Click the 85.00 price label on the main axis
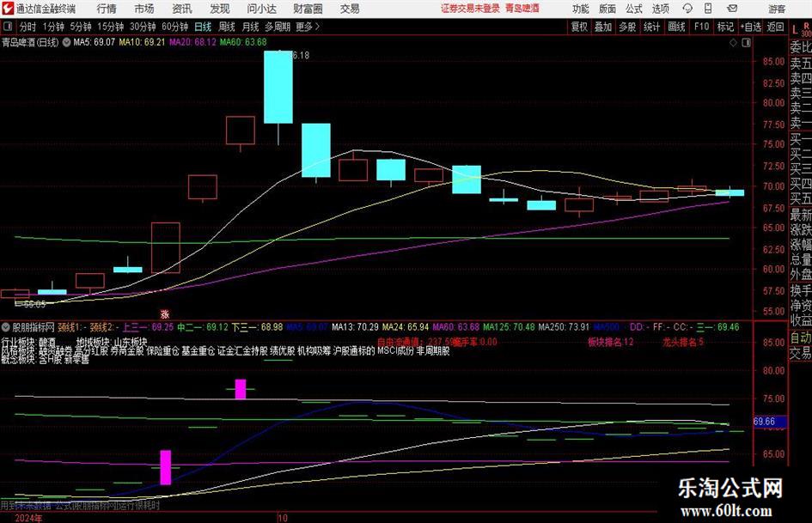 click(773, 61)
